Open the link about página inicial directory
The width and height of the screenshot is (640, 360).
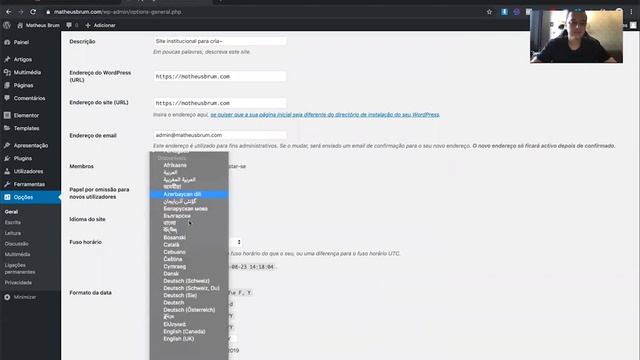tap(325, 115)
